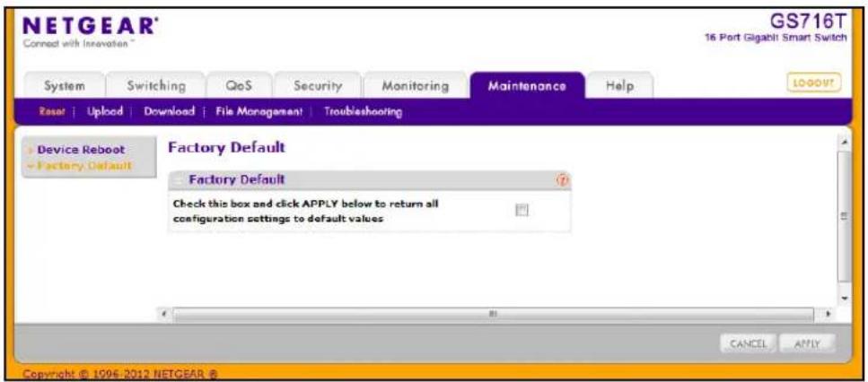868x382 pixels.
Task: Check the return to default values checkbox
Action: 522,210
